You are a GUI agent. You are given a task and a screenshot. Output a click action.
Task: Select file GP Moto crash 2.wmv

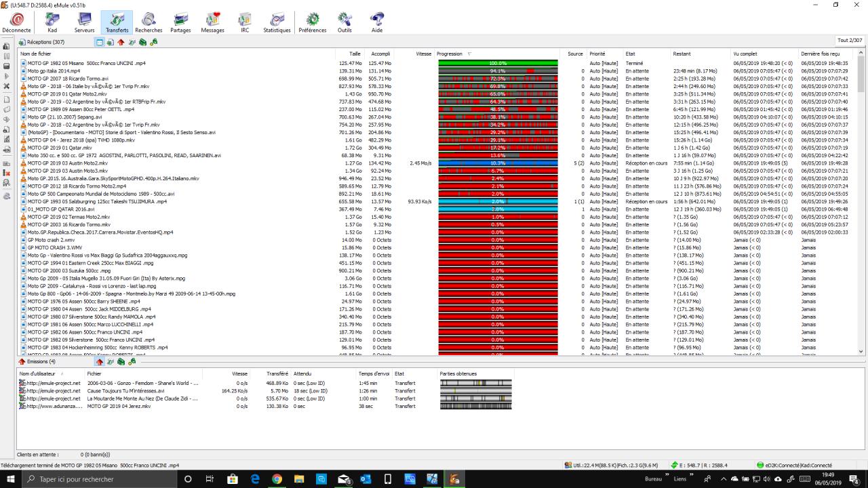click(x=51, y=240)
